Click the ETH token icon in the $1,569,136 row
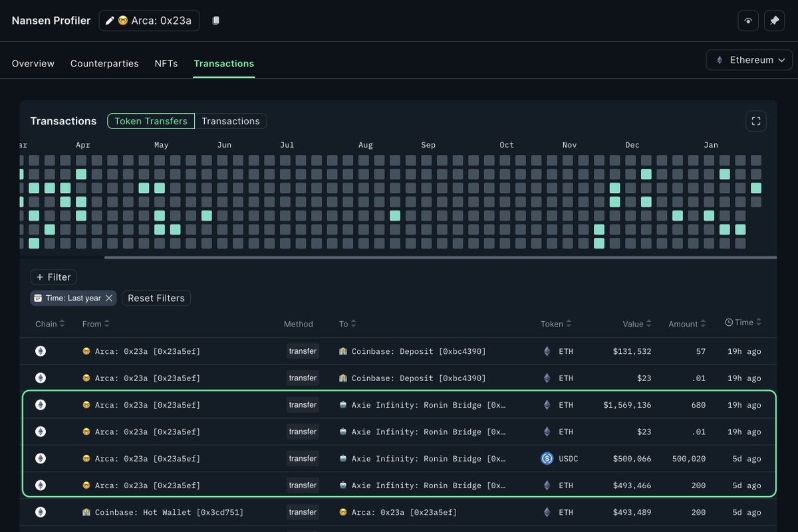 (547, 405)
